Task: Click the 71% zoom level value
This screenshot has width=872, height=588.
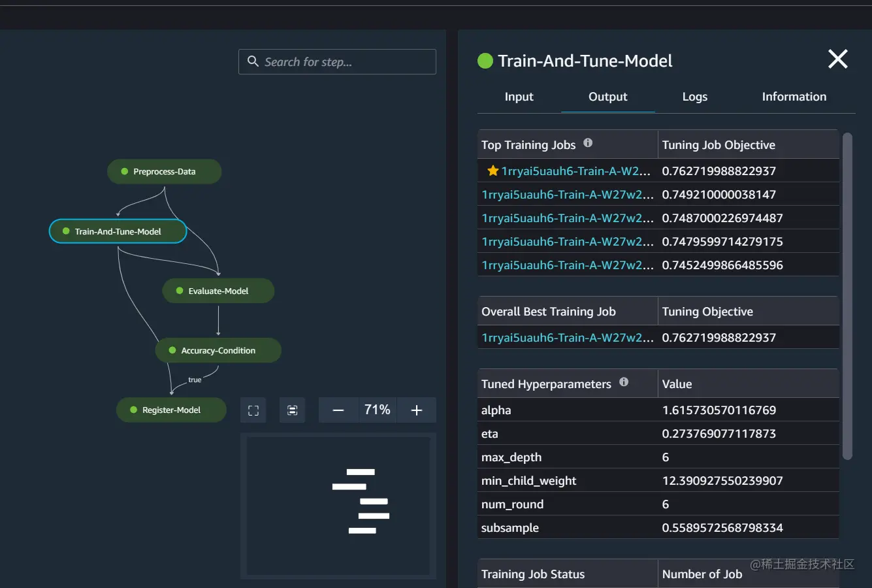Action: coord(378,410)
